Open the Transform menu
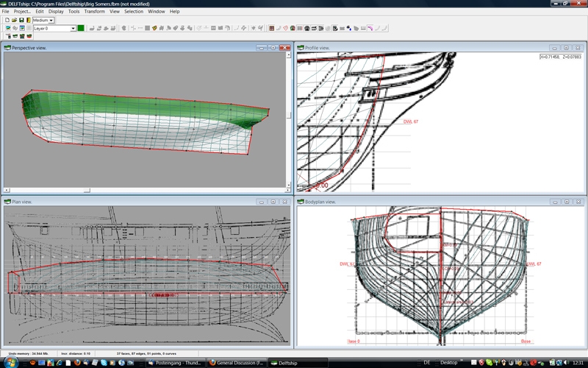 (94, 12)
